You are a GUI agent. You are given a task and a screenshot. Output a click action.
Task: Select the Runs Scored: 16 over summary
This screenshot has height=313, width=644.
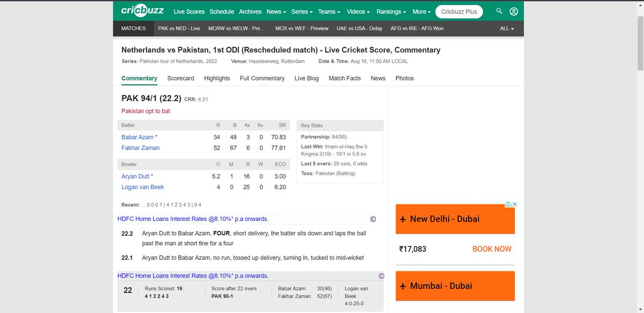[164, 288]
